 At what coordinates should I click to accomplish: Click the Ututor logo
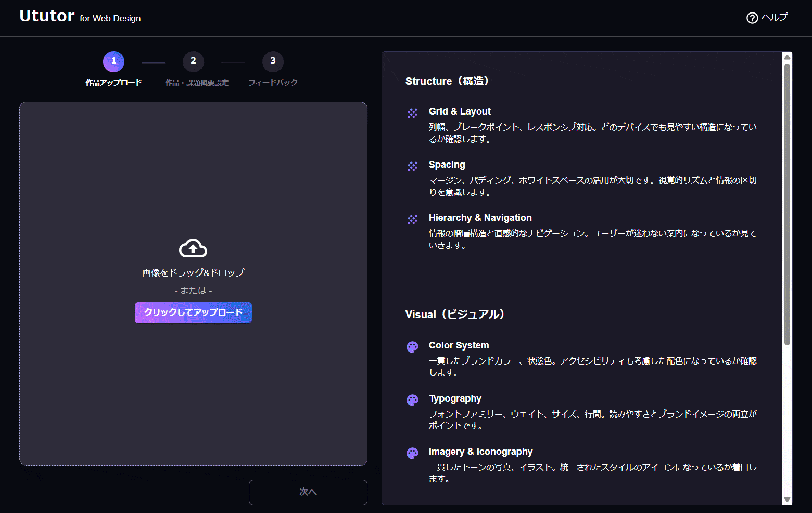47,16
